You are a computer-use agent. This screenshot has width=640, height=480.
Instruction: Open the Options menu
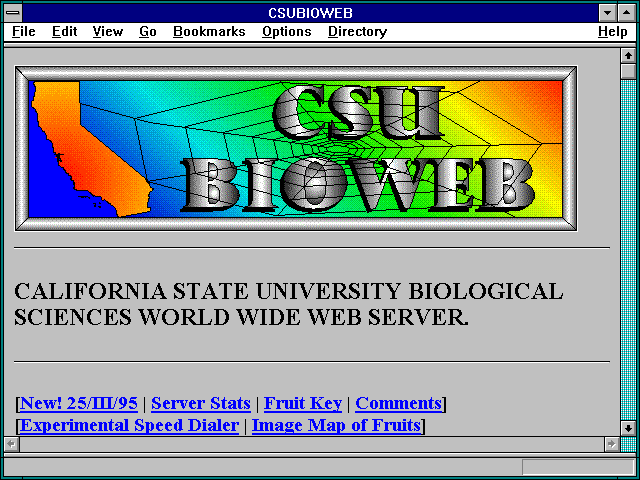coord(287,31)
